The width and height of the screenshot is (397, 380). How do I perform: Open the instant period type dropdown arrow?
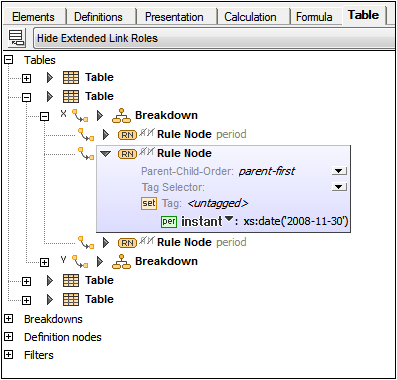pyautogui.click(x=229, y=219)
